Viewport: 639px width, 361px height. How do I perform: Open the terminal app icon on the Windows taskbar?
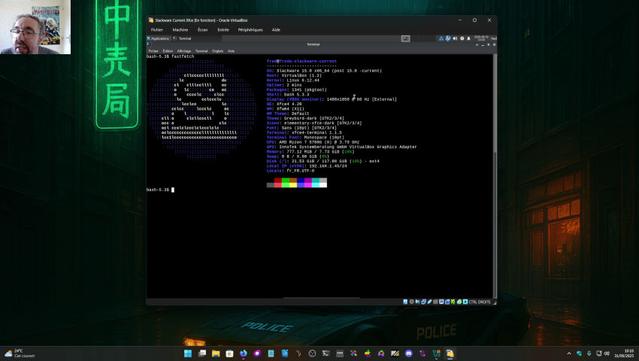click(326, 354)
